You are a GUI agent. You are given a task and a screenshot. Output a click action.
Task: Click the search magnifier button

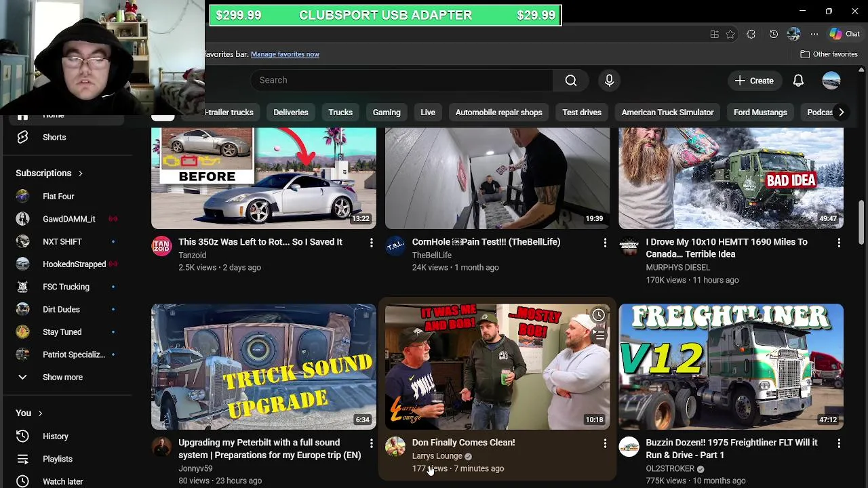tap(571, 80)
